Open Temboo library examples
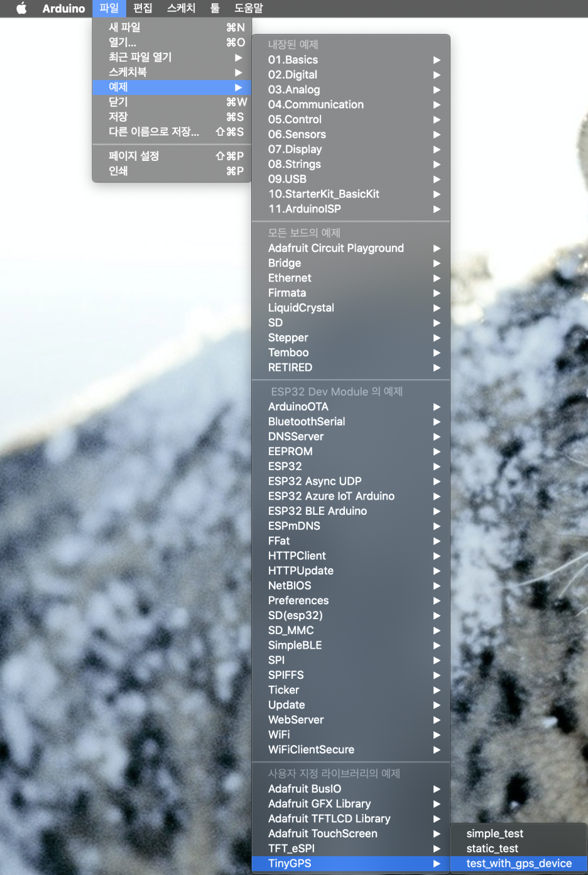This screenshot has width=588, height=875. [x=351, y=353]
